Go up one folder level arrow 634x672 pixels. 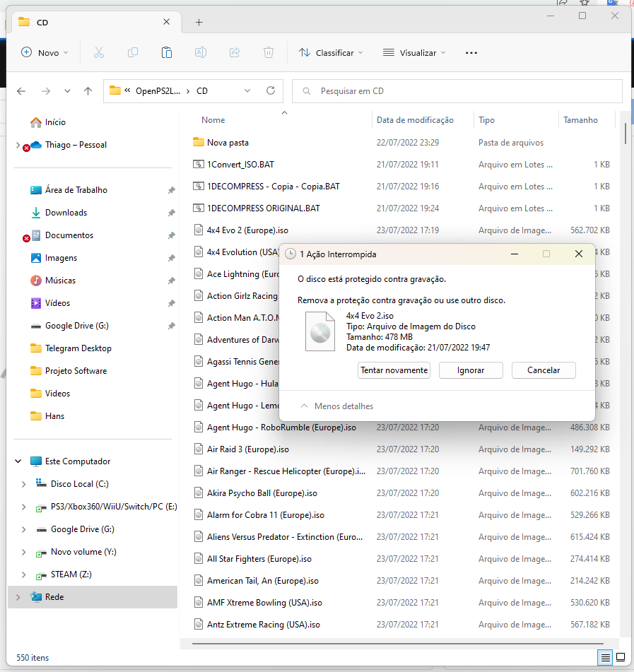pos(88,91)
